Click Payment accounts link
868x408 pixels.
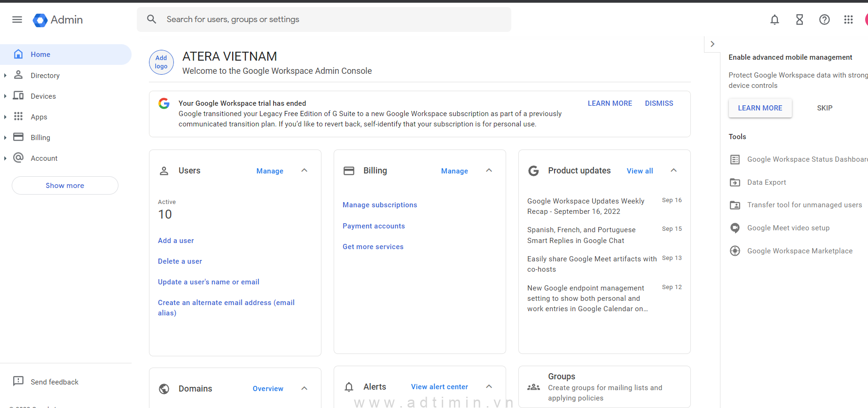click(374, 226)
